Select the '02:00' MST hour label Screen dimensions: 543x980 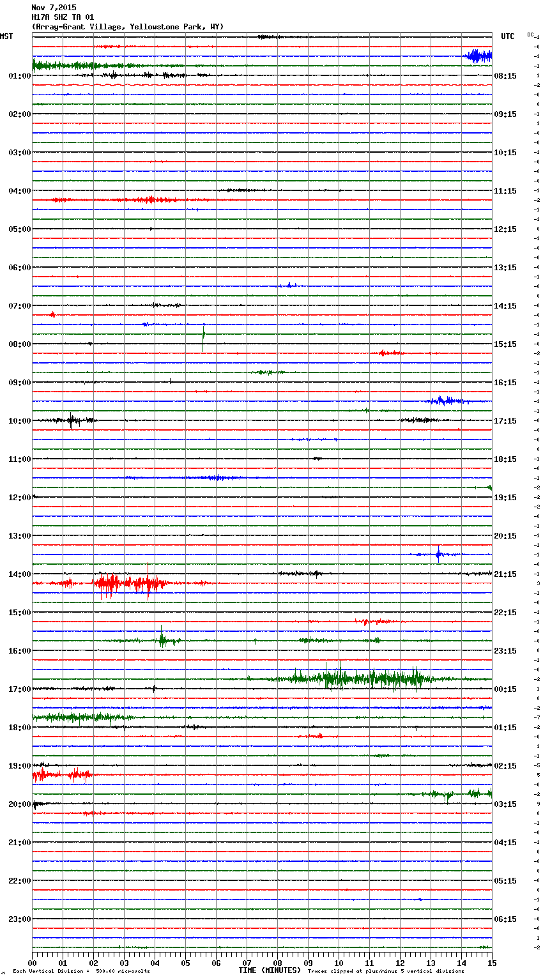tap(20, 114)
